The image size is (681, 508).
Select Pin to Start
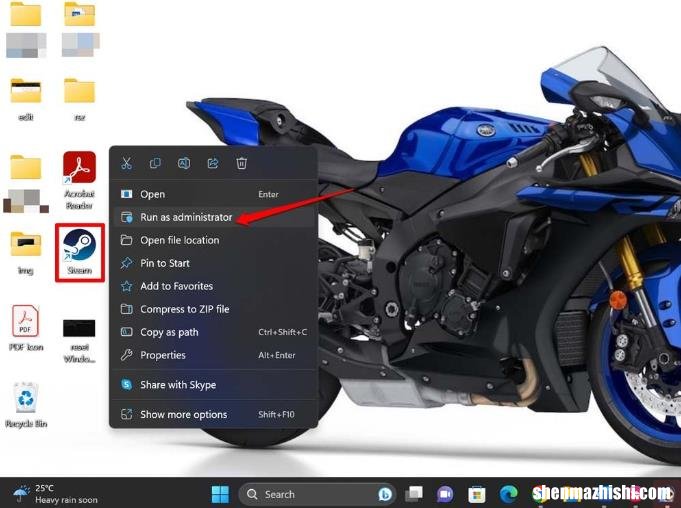pos(213,263)
